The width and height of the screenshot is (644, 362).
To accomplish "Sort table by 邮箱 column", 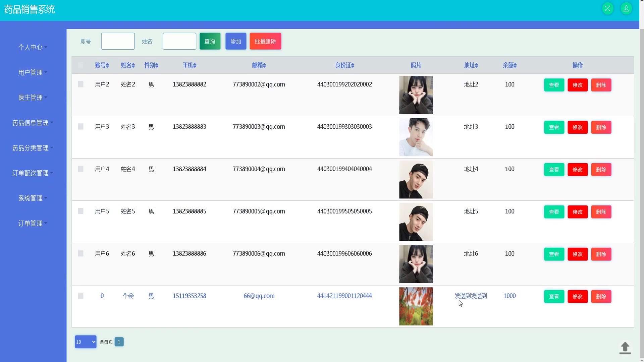I will [x=259, y=65].
